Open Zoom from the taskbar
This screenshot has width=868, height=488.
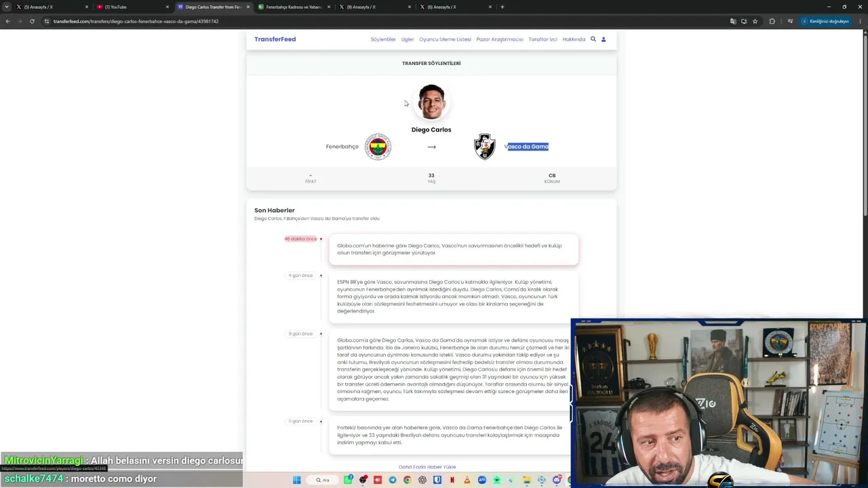tap(482, 480)
